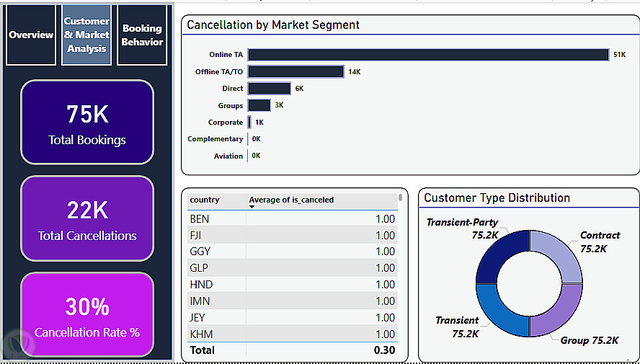Viewport: 640px width, 364px height.
Task: Select the Group slice in donut chart
Action: click(557, 314)
